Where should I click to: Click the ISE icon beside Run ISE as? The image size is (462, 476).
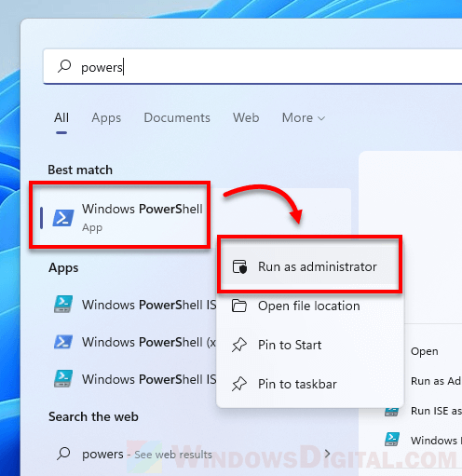[x=392, y=412]
